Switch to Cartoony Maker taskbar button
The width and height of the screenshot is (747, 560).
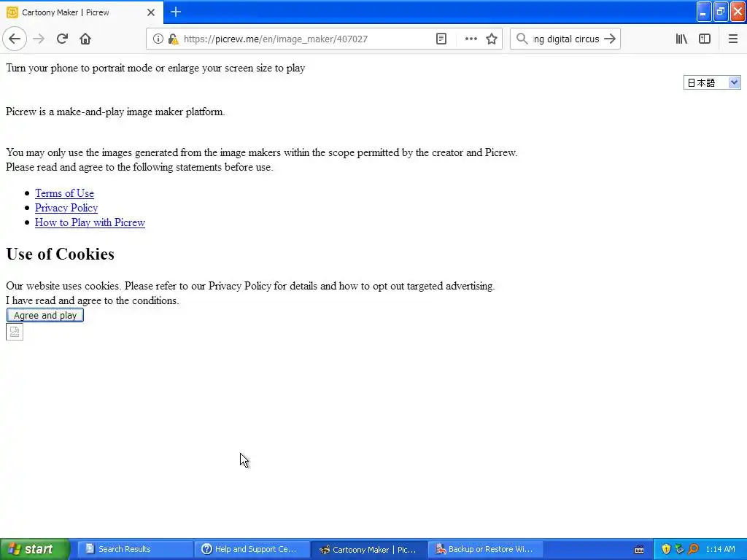[x=369, y=549]
